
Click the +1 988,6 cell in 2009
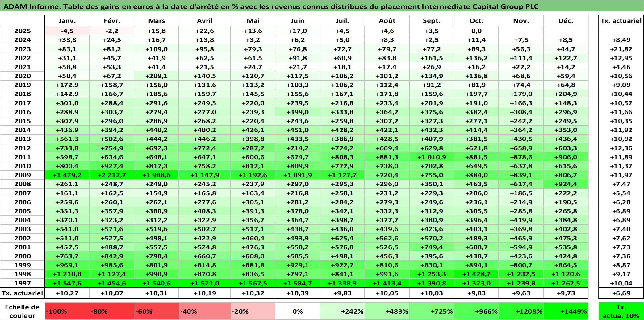[x=157, y=175]
